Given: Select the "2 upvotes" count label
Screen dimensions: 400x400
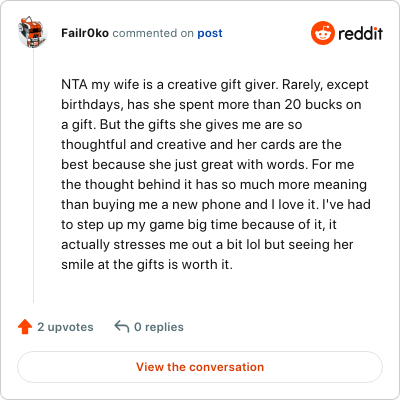Looking at the screenshot, I should (x=65, y=327).
